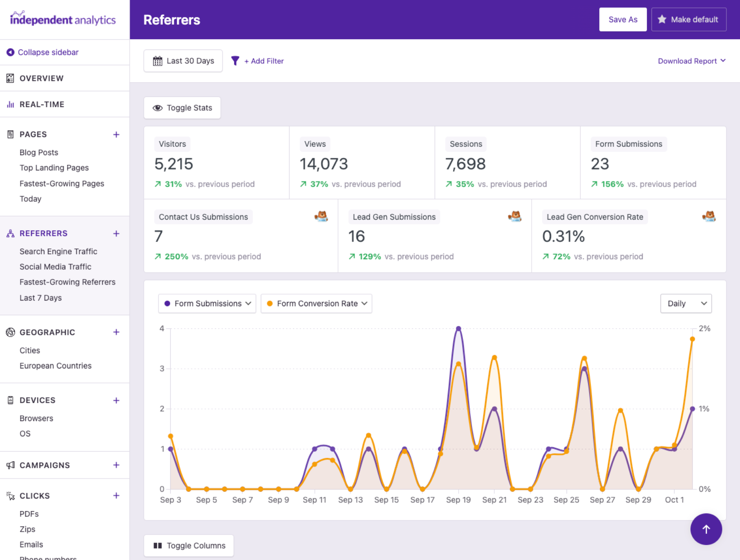Open the Fastest-Growing Referrers report
Image resolution: width=740 pixels, height=560 pixels.
pyautogui.click(x=68, y=282)
